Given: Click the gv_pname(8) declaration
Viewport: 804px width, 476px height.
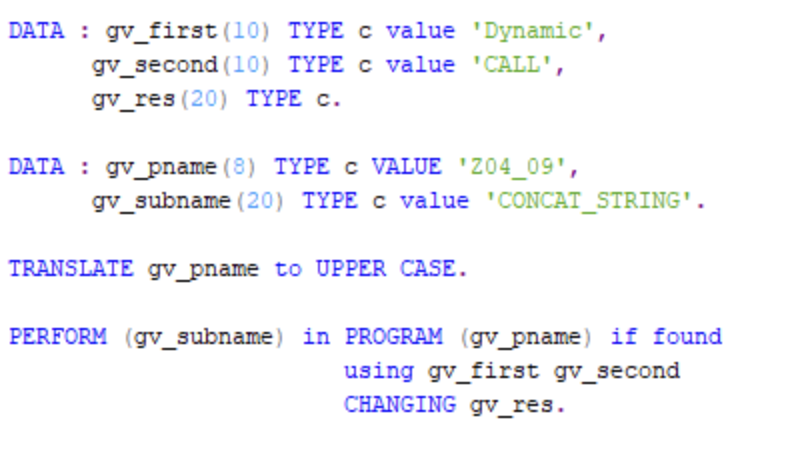Looking at the screenshot, I should pos(180,167).
